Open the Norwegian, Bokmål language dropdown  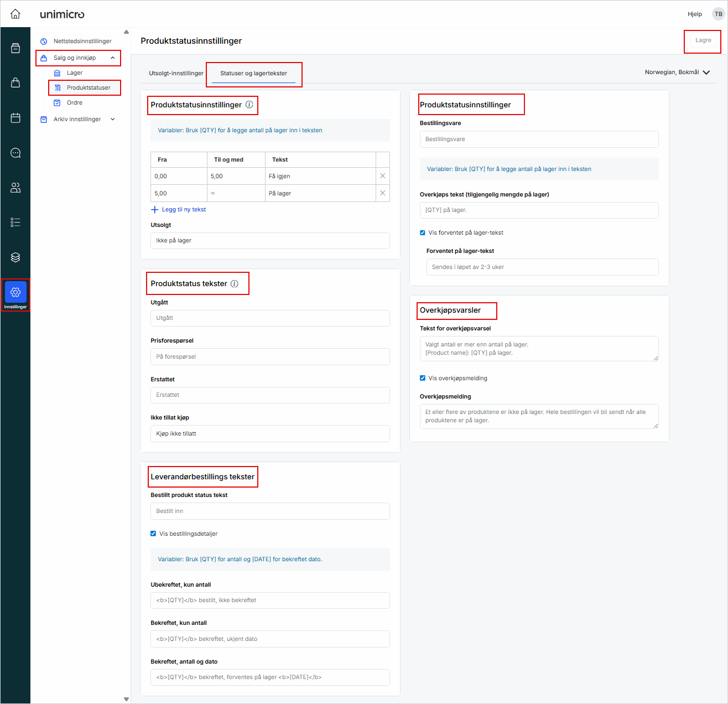(676, 72)
